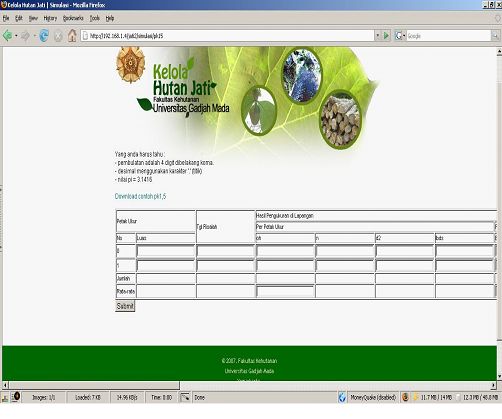Click the Google search engine icon

(398, 36)
